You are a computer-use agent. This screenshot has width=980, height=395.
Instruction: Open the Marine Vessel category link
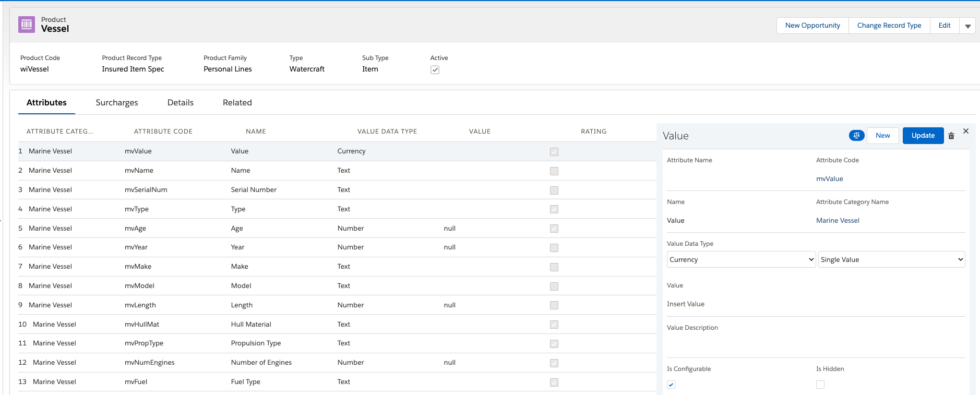838,220
